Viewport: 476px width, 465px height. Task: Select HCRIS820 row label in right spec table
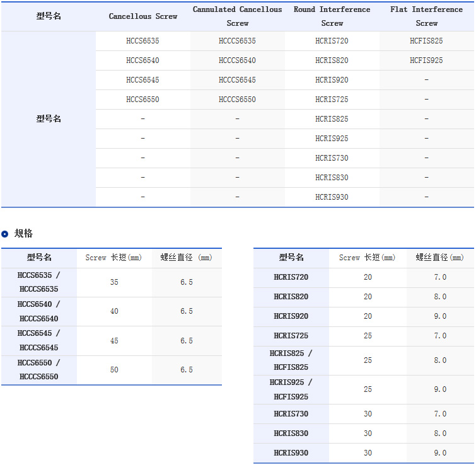point(291,297)
